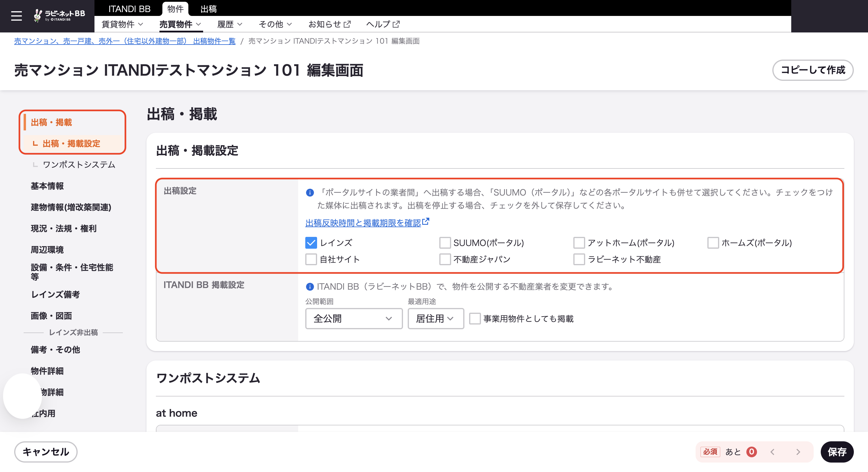
Task: Check the ホームズ(ポータル) checkbox
Action: [x=713, y=243]
